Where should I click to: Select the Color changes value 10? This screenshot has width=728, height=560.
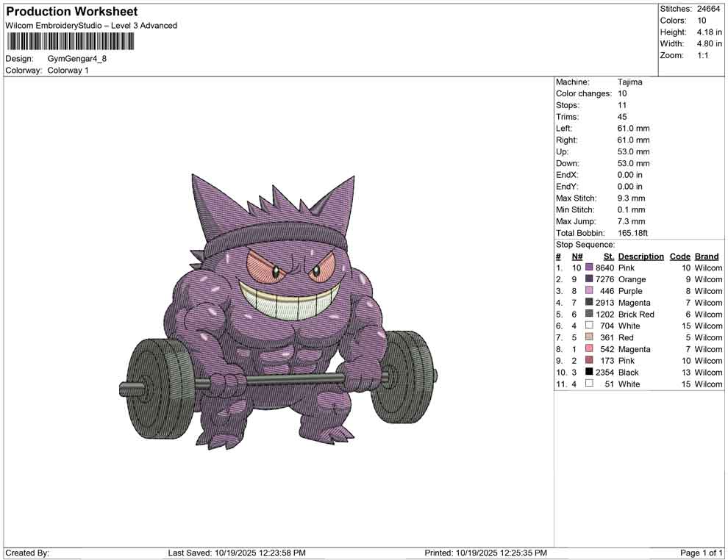[x=622, y=94]
